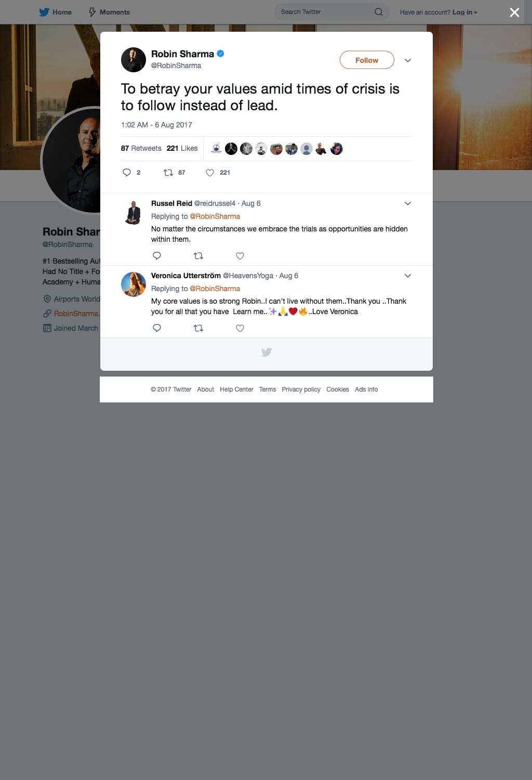
Task: Open the Log in dropdown
Action: [464, 12]
